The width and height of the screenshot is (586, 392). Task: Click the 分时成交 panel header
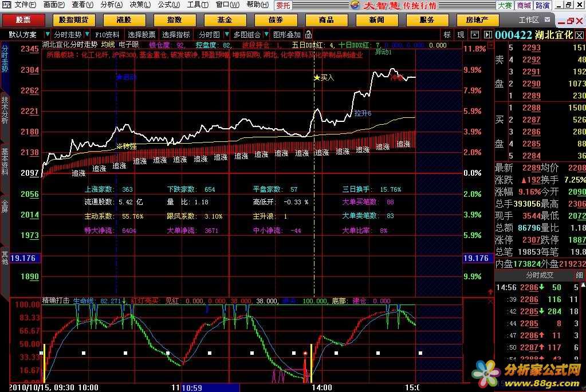click(x=539, y=275)
